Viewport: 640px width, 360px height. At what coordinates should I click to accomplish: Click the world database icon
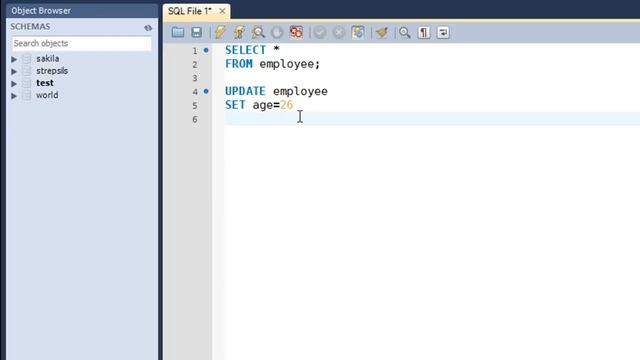(27, 96)
